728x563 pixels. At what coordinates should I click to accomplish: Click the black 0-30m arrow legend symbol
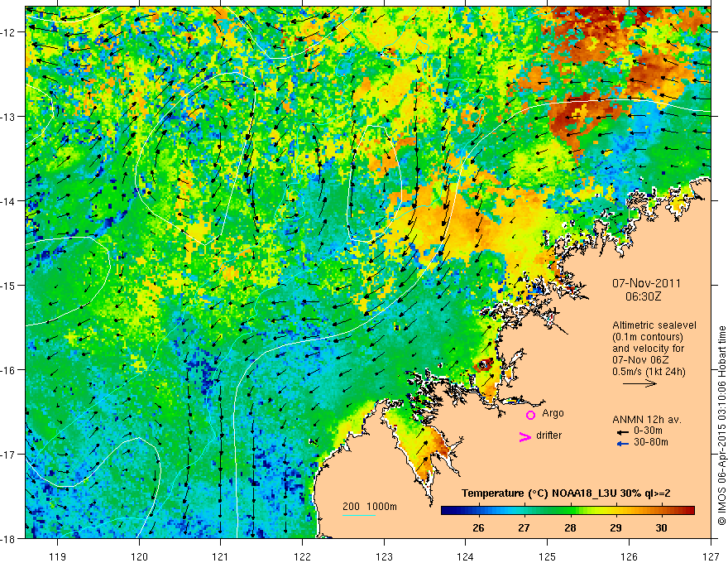pyautogui.click(x=623, y=432)
